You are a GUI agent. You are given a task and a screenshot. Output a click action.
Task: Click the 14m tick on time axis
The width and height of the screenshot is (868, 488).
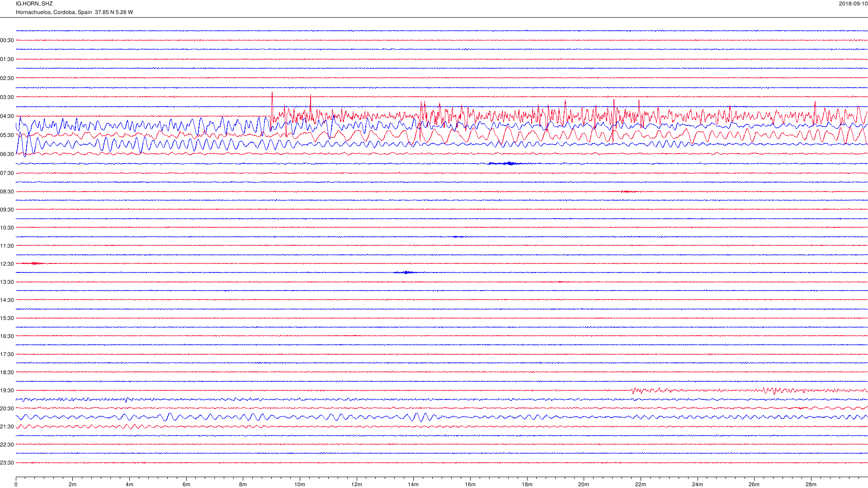click(413, 484)
